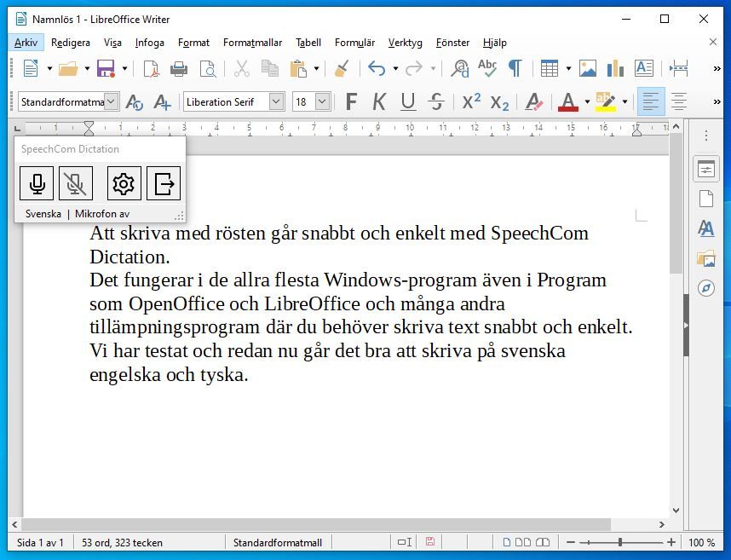Toggle superscript formatting
This screenshot has width=731, height=560.
click(471, 101)
